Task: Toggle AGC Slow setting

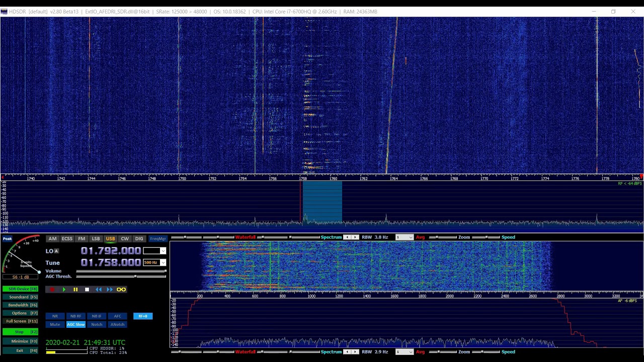Action: pos(76,324)
